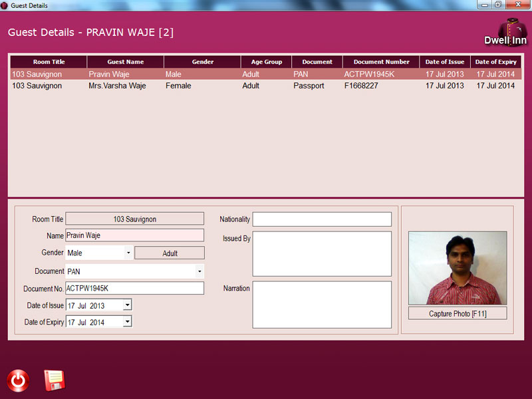Screen dimensions: 532x399
Task: Click inside the Narration text box
Action: [322, 305]
